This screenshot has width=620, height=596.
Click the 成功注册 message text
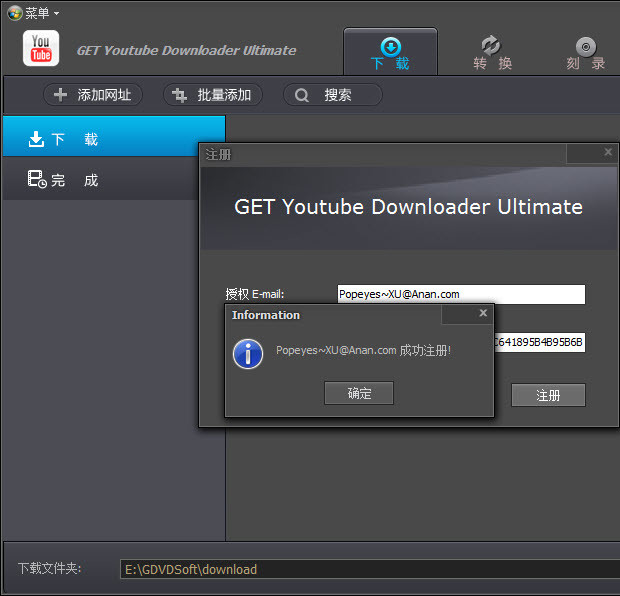click(363, 350)
